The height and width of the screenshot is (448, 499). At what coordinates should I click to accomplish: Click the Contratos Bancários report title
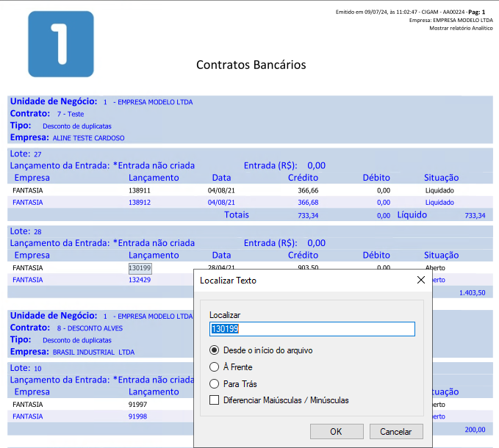(x=251, y=65)
